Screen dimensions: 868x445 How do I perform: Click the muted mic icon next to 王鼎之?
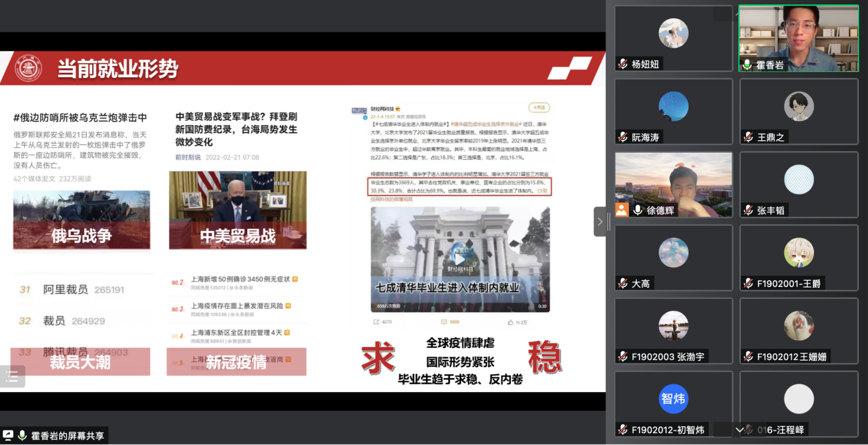(748, 137)
